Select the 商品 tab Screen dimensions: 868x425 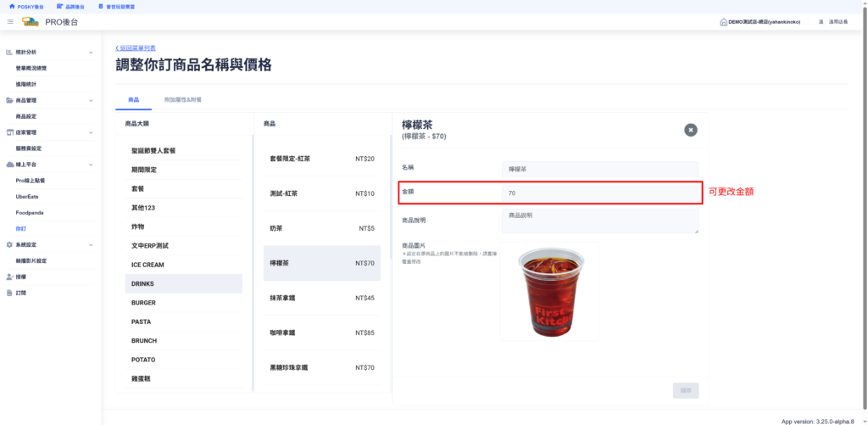134,100
